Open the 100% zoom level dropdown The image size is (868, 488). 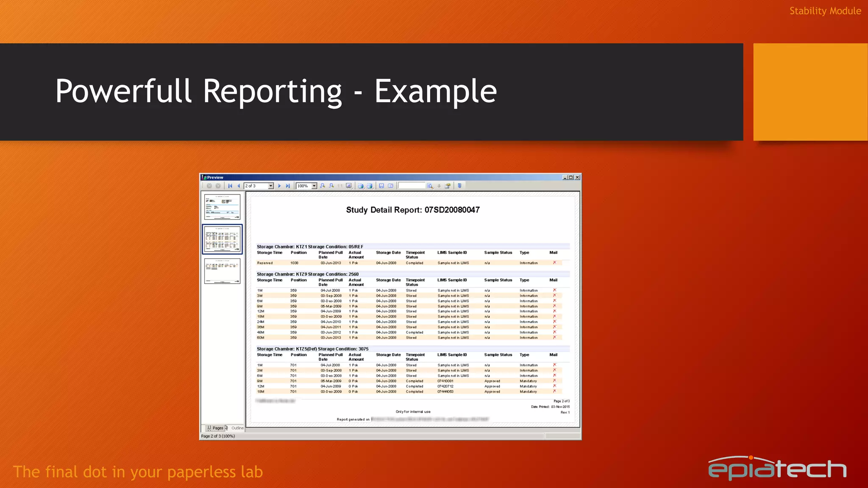(314, 186)
